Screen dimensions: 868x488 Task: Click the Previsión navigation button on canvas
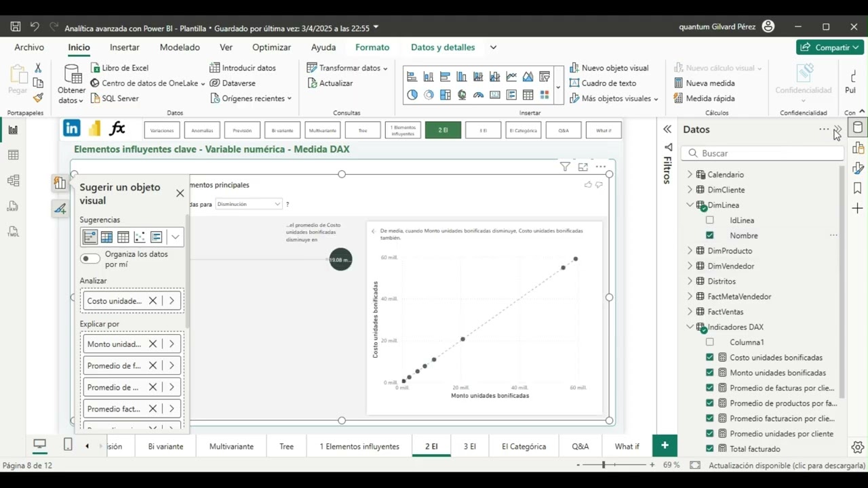tap(242, 130)
